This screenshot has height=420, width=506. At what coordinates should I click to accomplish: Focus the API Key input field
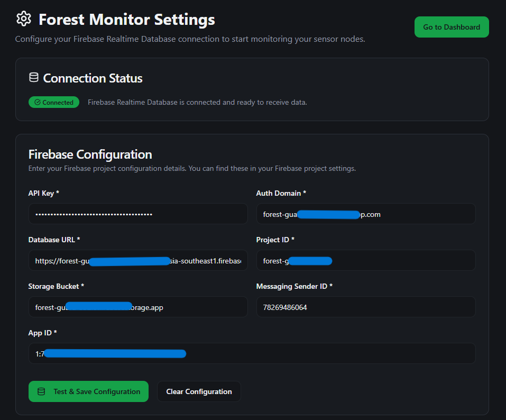point(138,214)
